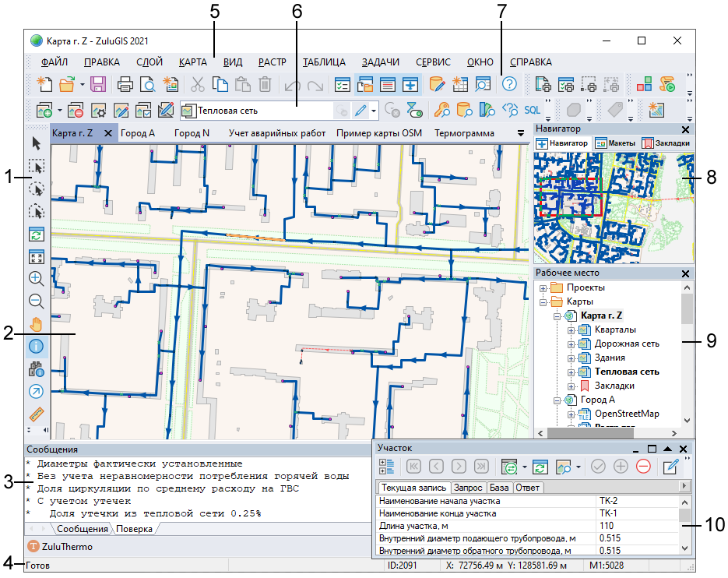Click the red delete record icon in Участок
728x578 pixels.
(643, 467)
